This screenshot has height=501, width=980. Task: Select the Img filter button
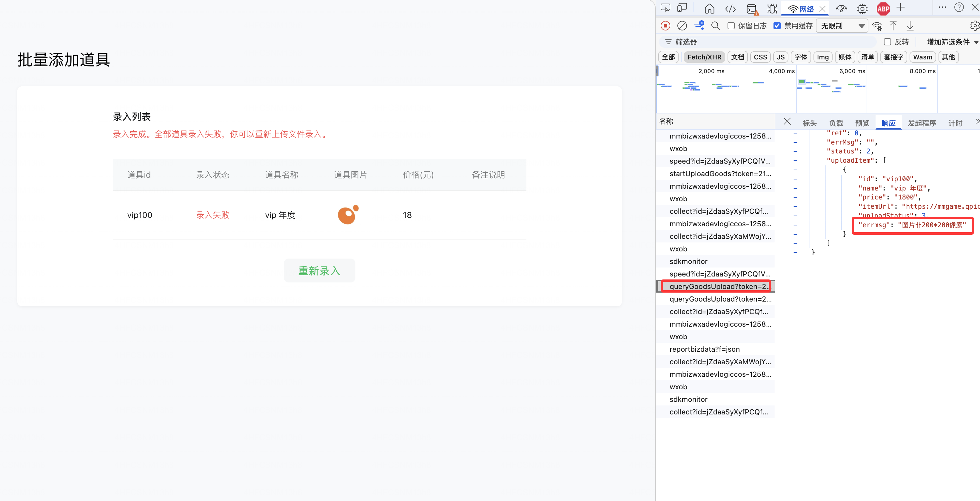(x=822, y=57)
